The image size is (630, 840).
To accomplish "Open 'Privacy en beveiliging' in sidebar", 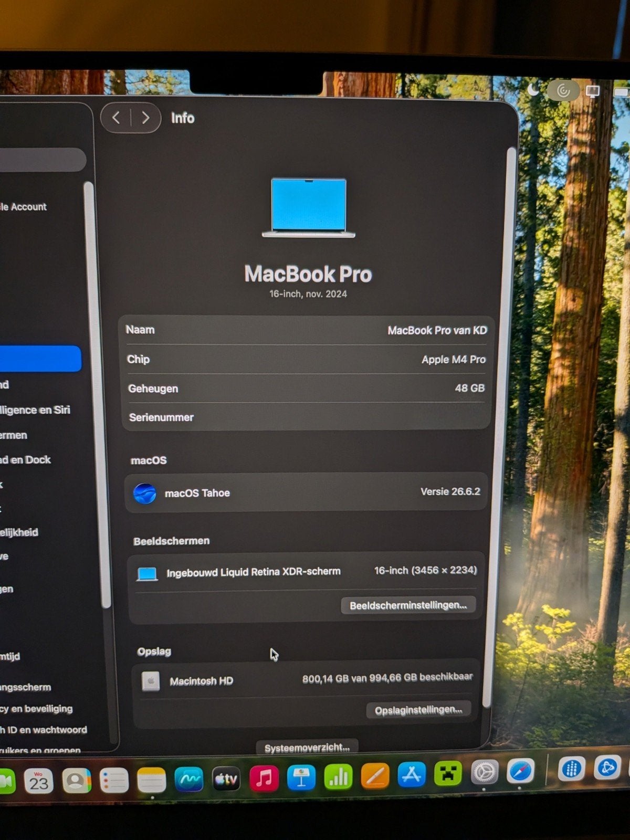I will click(x=36, y=709).
